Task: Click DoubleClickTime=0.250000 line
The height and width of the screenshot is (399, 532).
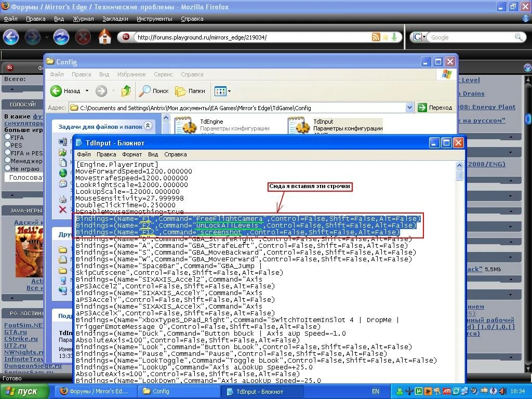Action: tap(126, 205)
